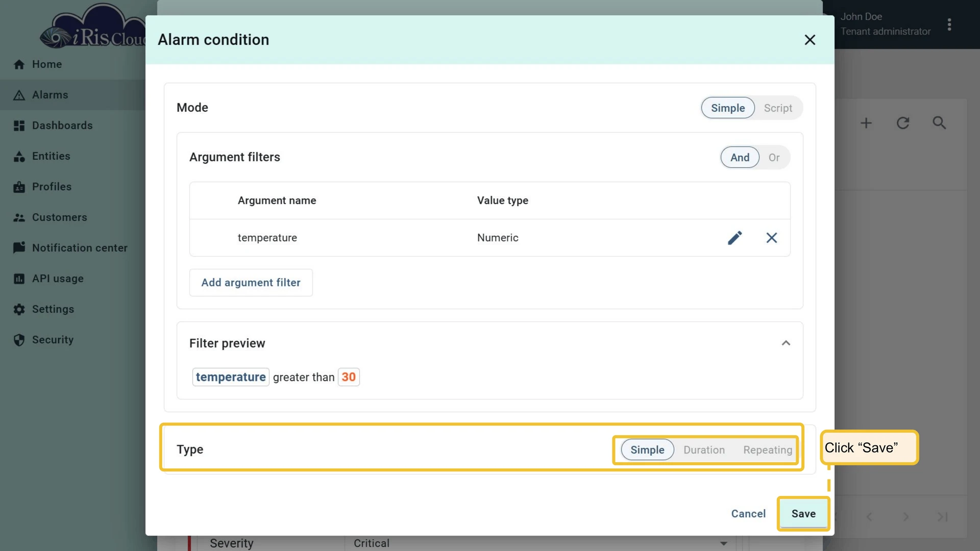Click the API usage chart icon
Image resolution: width=980 pixels, height=551 pixels.
(19, 279)
